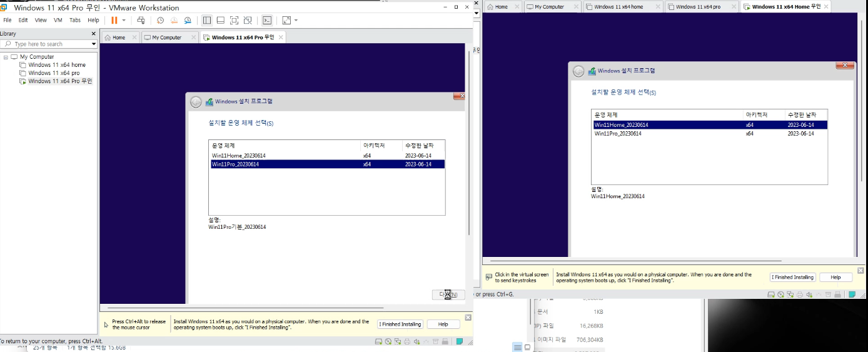The height and width of the screenshot is (352, 868).
Task: Click 'I Finished Installing' in right window
Action: [x=792, y=277]
